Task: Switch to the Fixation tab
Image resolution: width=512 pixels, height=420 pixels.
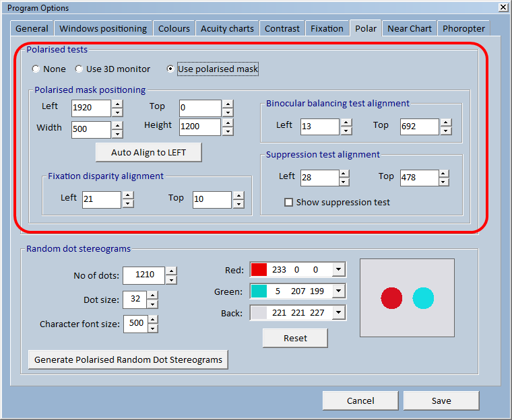Action: point(327,28)
